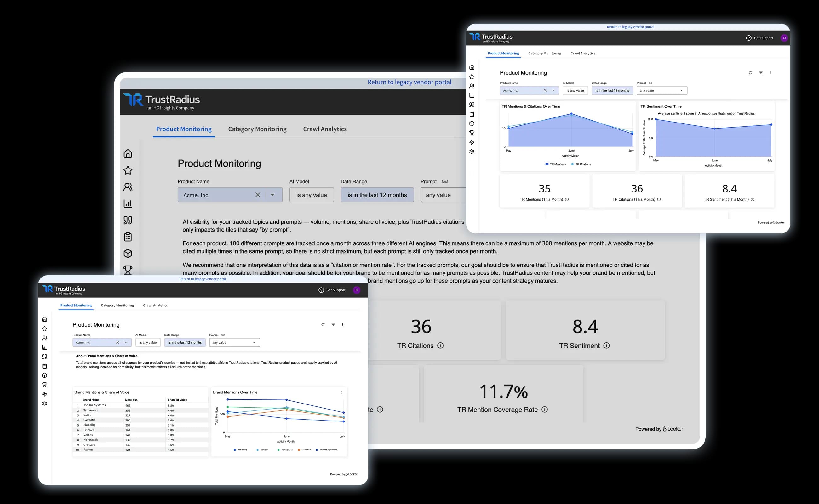Click info icon next to large TR Sentiment tile

606,345
